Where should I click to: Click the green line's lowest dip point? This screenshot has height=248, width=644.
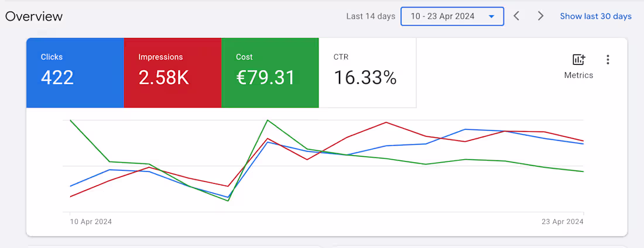[228, 201]
